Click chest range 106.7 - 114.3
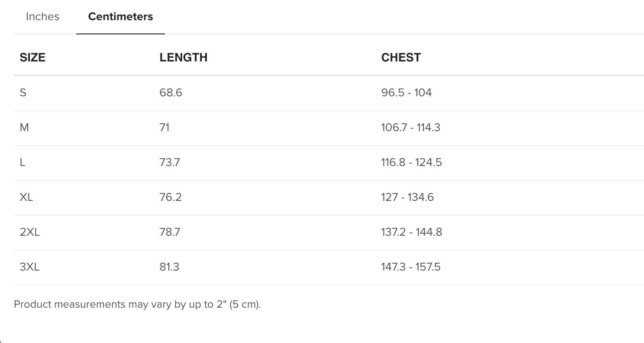Viewport: 644px width, 343px height. click(411, 127)
